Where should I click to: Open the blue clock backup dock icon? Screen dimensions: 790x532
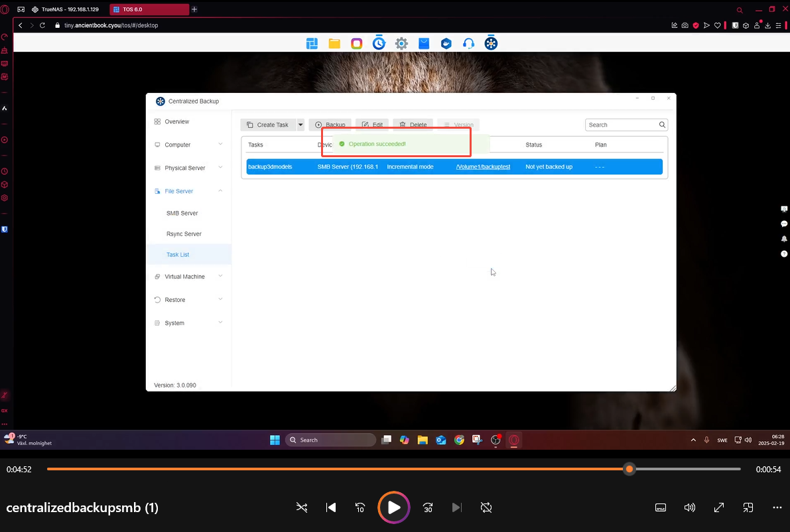tap(379, 43)
